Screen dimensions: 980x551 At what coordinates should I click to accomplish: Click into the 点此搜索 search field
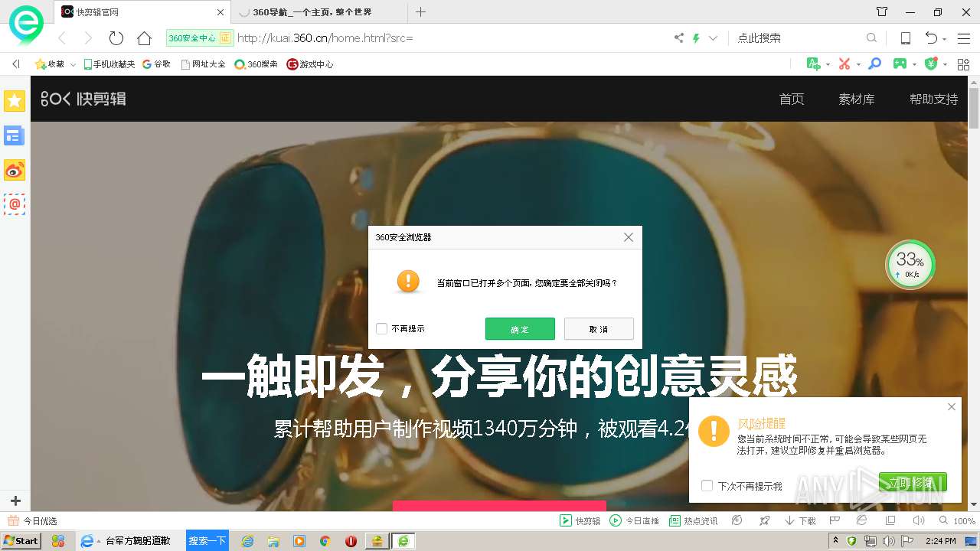796,37
